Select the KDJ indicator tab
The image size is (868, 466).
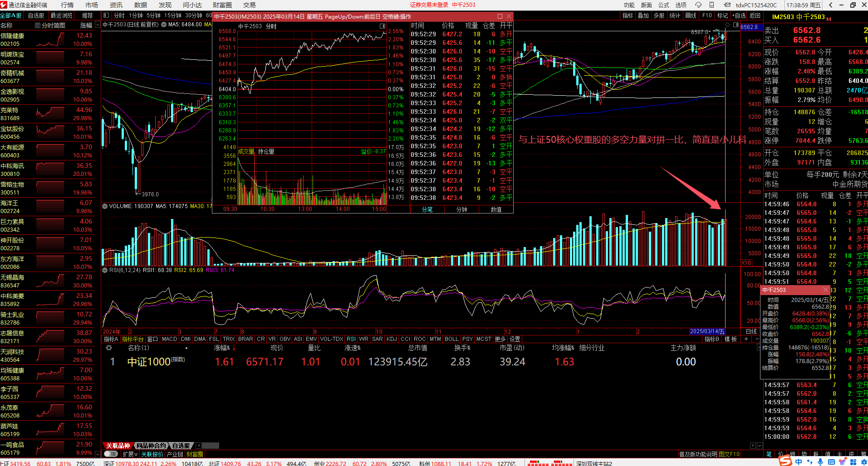click(392, 339)
